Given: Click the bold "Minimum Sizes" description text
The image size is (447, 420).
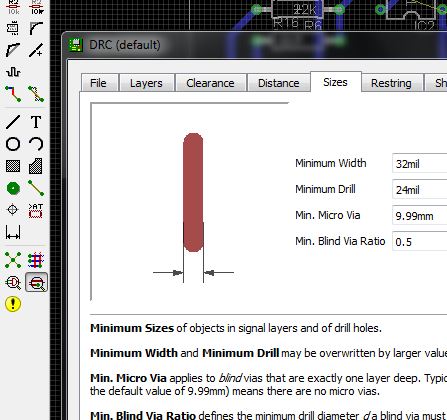Looking at the screenshot, I should [x=132, y=328].
